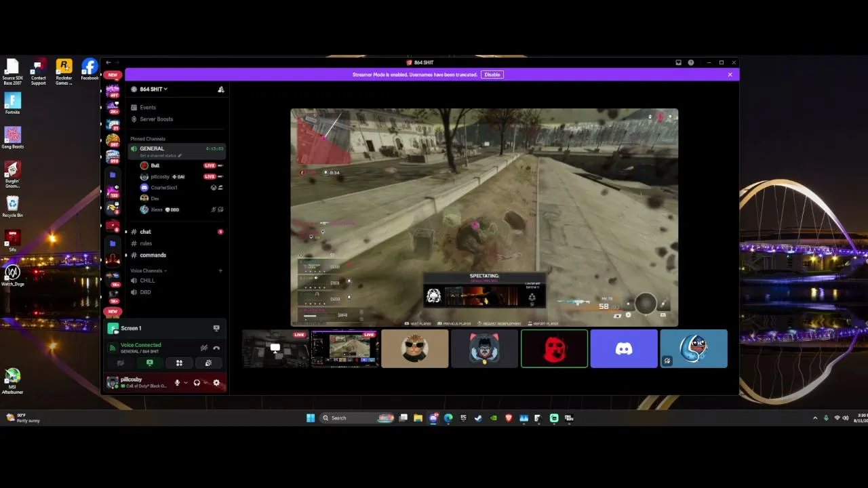Open the Gang Beasts desktop shortcut

coord(12,138)
